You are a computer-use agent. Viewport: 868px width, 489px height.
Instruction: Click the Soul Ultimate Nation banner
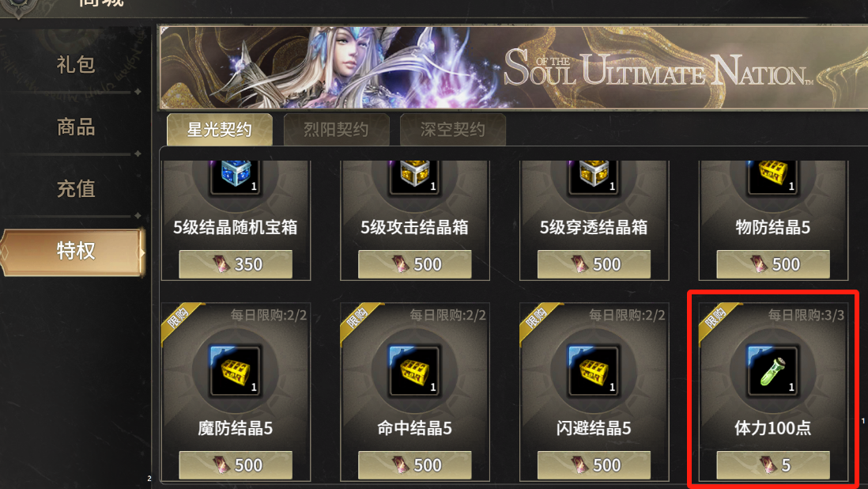513,67
